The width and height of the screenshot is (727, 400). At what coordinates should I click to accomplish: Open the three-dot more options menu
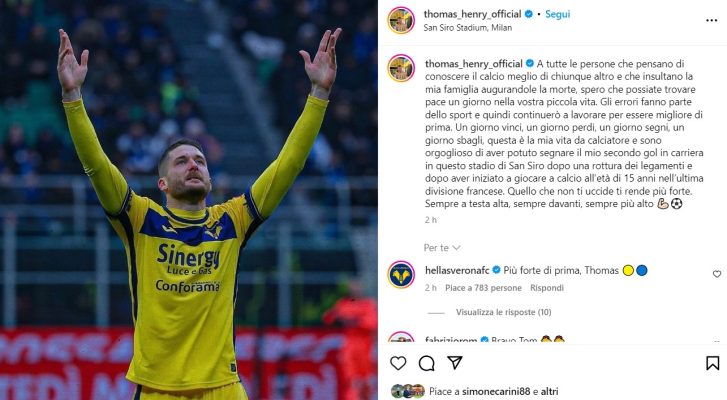[712, 20]
